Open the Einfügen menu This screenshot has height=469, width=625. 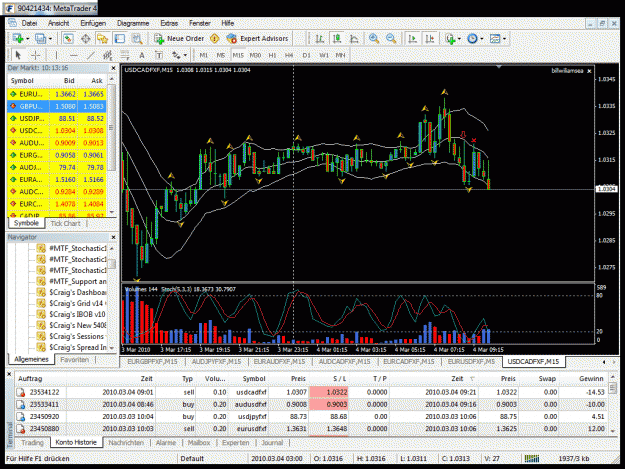93,23
